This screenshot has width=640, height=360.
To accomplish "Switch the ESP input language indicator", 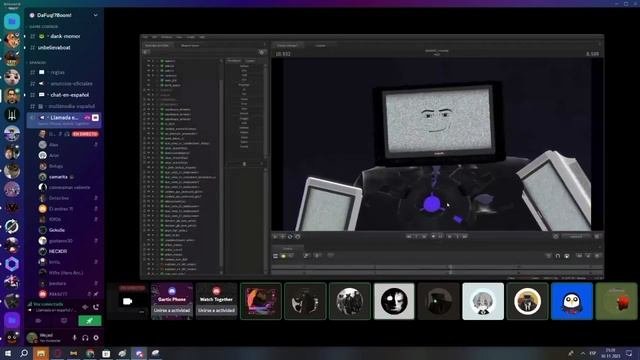I will [593, 353].
